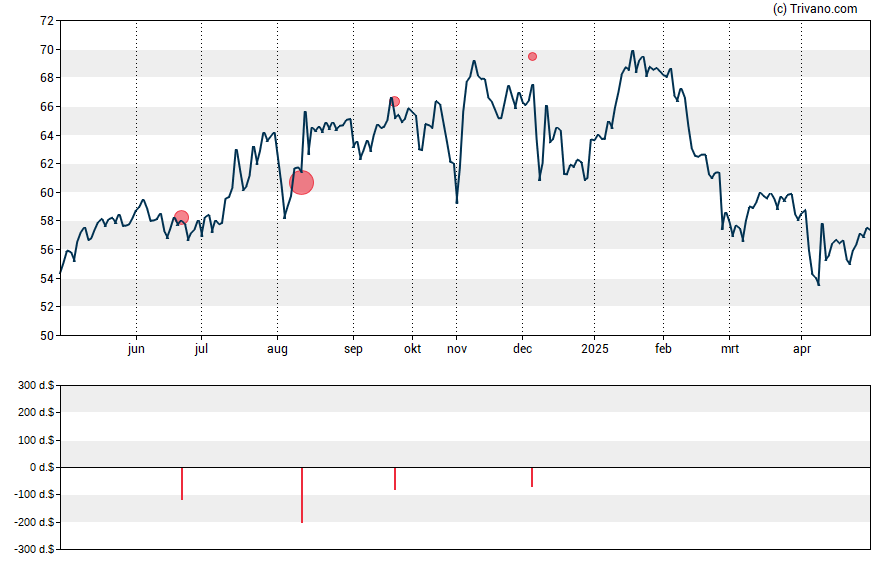
Task: Click the '50' price axis value
Action: (x=47, y=336)
